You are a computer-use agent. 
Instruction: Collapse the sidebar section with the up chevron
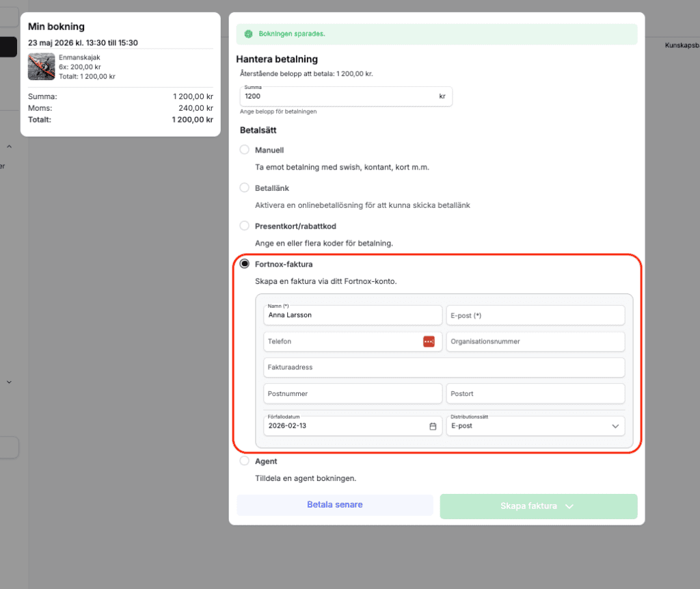click(x=10, y=146)
